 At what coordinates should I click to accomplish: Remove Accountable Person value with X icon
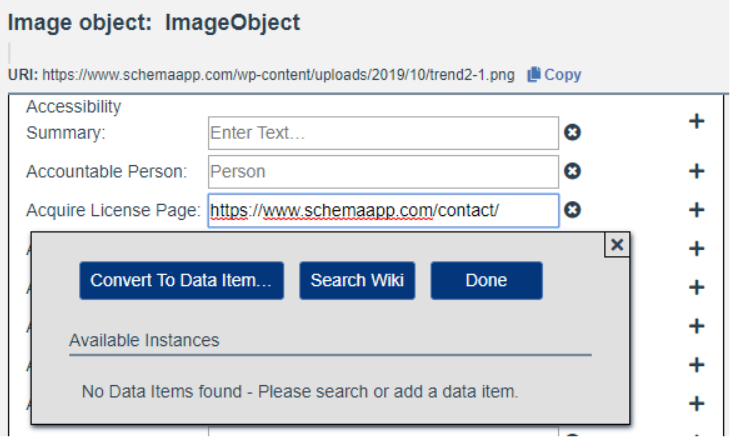(x=572, y=171)
